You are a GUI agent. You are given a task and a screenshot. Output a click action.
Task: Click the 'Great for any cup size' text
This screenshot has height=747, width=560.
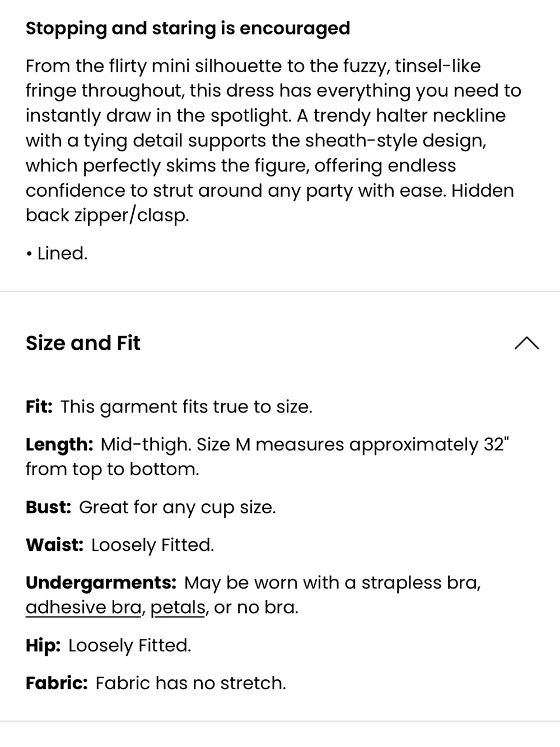click(177, 508)
